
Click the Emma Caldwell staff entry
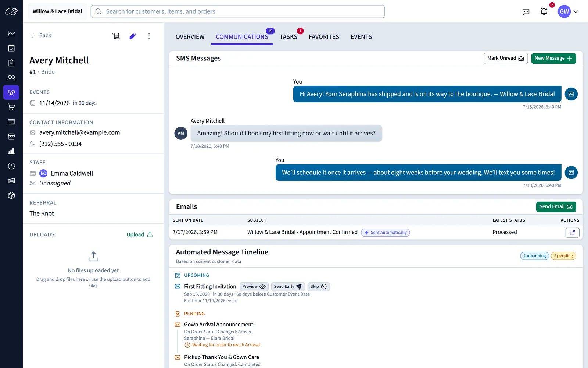[72, 173]
